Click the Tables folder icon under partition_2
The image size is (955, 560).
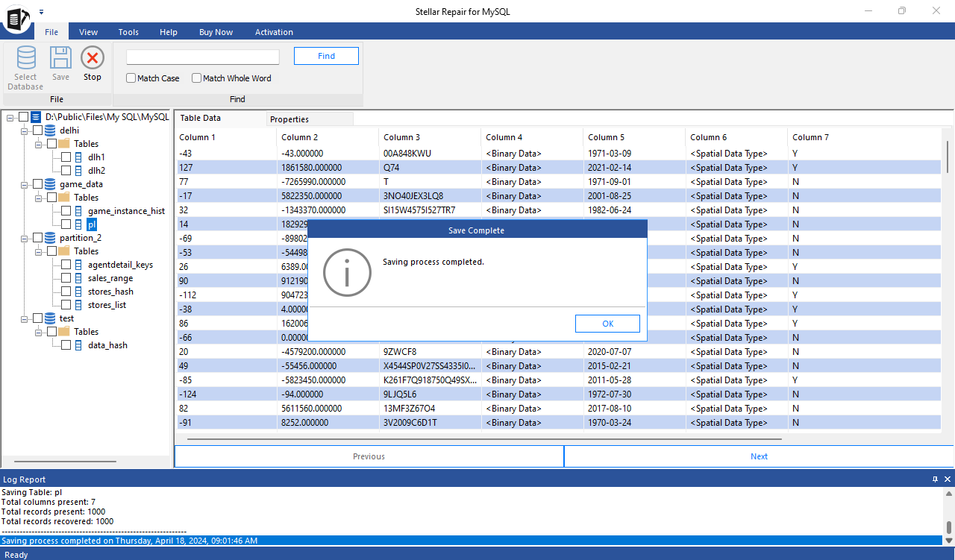pyautogui.click(x=64, y=251)
